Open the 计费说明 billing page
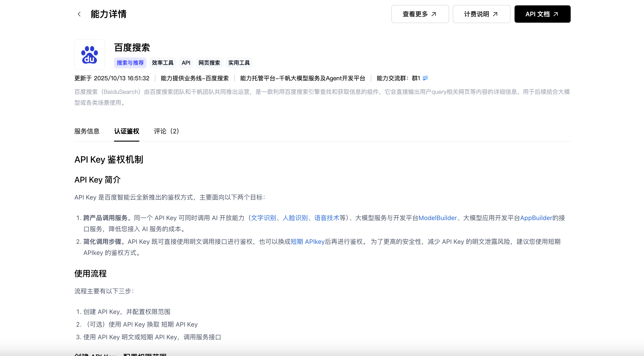 pos(481,14)
